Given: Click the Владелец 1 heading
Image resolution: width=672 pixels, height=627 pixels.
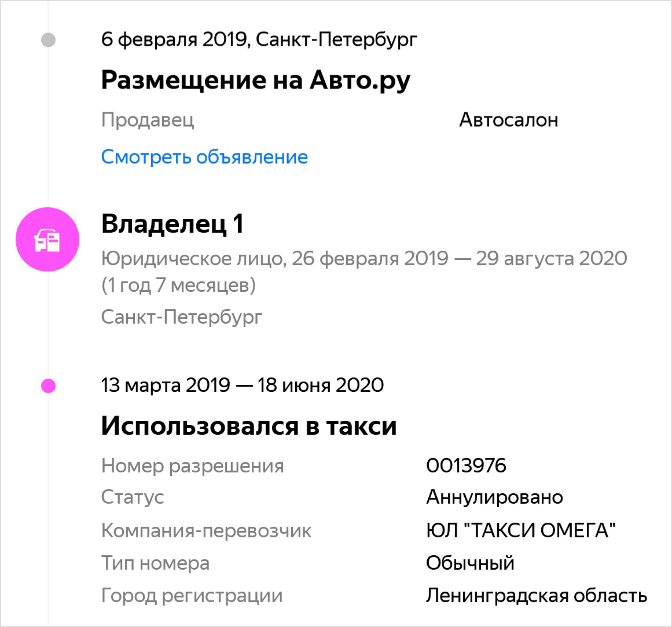Looking at the screenshot, I should point(172,224).
